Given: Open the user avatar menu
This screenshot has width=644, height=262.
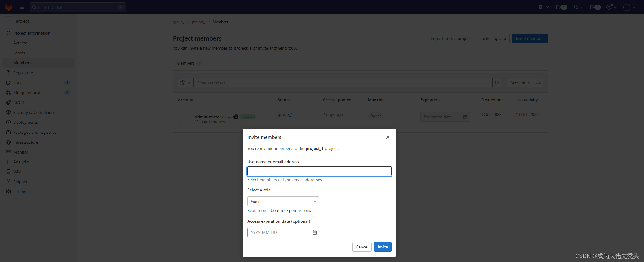Looking at the screenshot, I should [629, 7].
